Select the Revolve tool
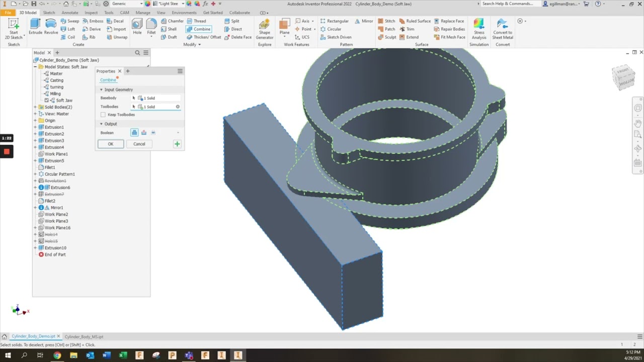This screenshot has height=362, width=644. pyautogui.click(x=51, y=25)
